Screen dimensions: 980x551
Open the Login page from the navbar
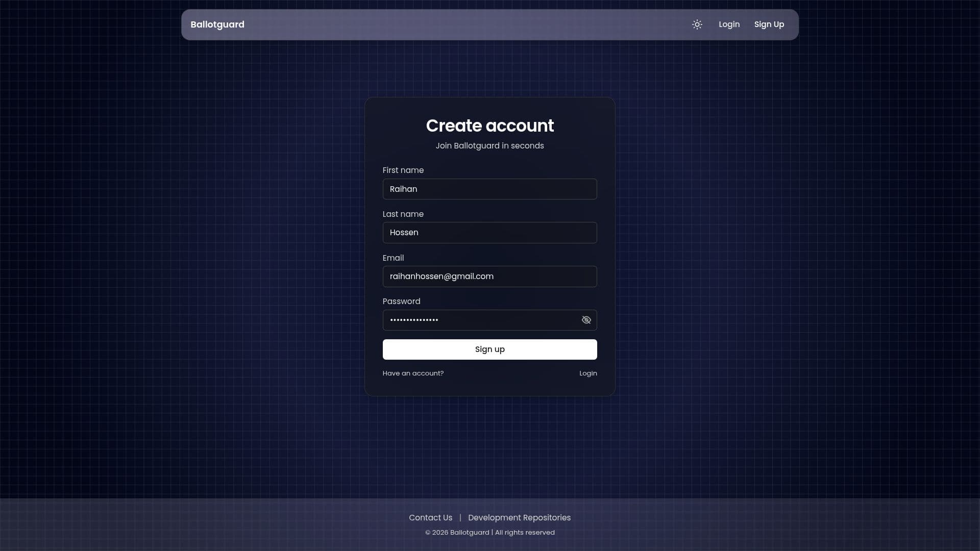coord(729,24)
